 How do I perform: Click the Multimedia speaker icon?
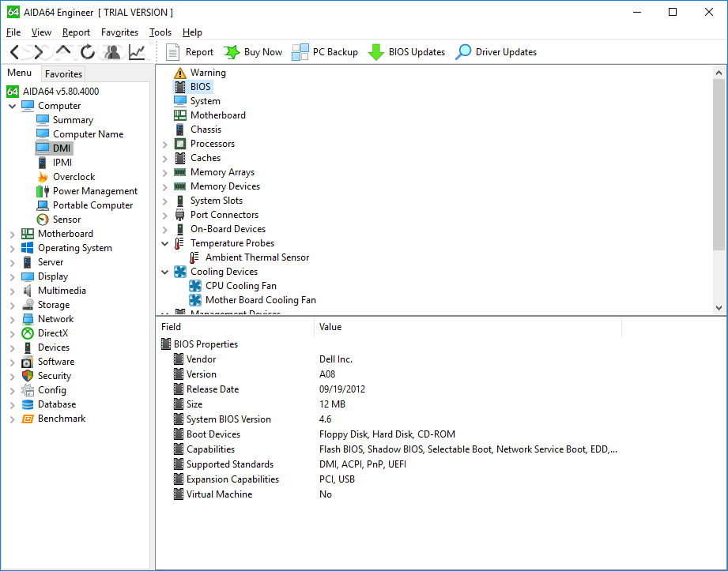28,291
